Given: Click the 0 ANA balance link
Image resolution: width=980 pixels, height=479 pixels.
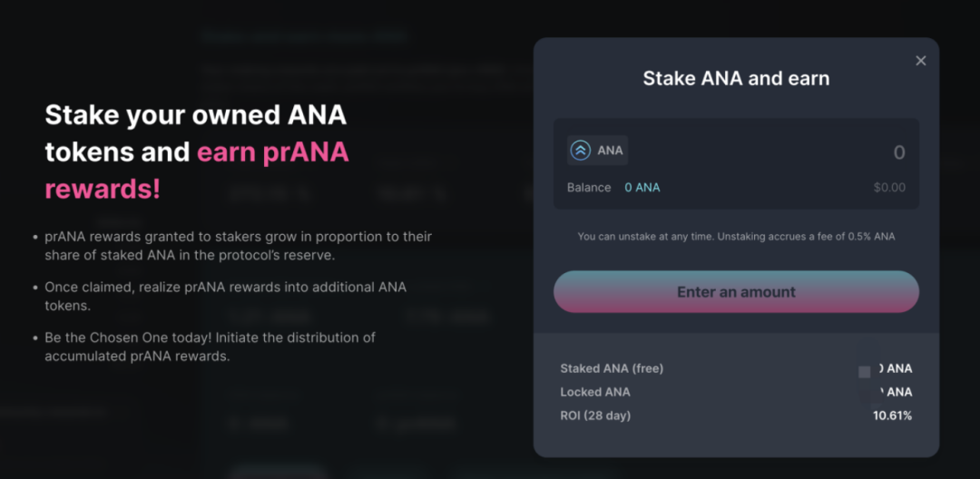Looking at the screenshot, I should 642,188.
